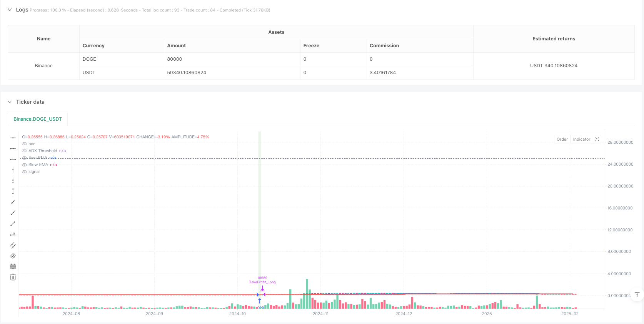The image size is (644, 324).
Task: Select the horizontal straight line drawing tool
Action: [x=13, y=138]
